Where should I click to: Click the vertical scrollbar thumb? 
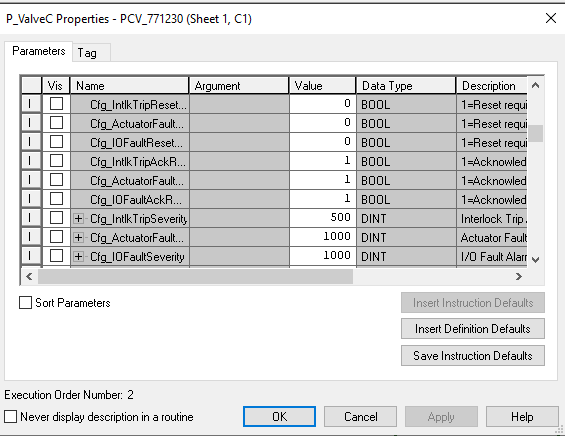pyautogui.click(x=535, y=133)
